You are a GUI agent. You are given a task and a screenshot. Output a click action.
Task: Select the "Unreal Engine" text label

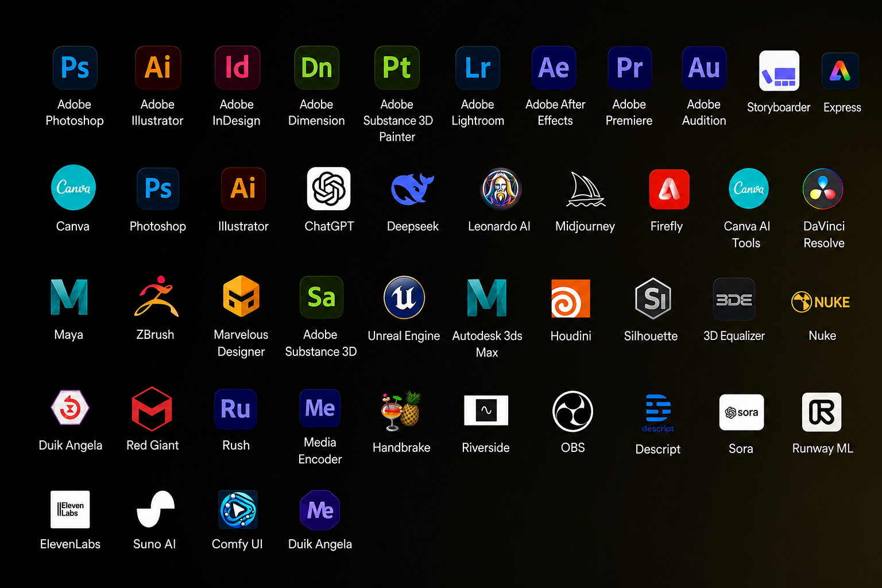click(404, 336)
